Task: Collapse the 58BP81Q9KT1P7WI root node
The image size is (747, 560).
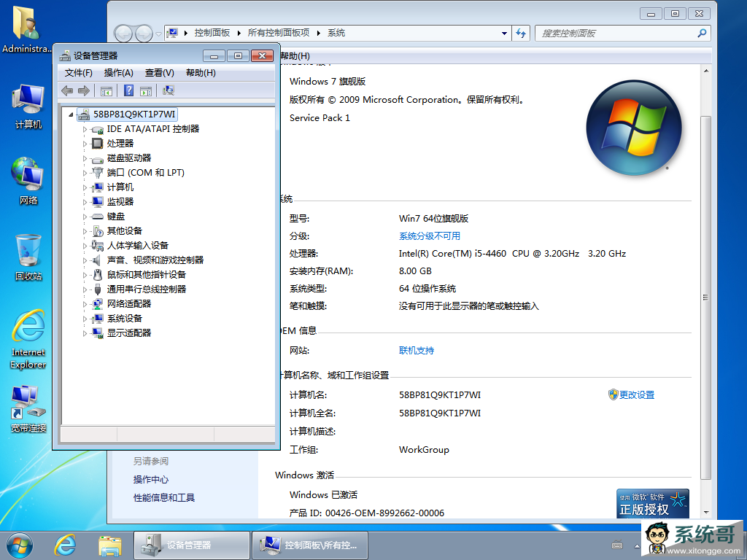Action: (71, 114)
